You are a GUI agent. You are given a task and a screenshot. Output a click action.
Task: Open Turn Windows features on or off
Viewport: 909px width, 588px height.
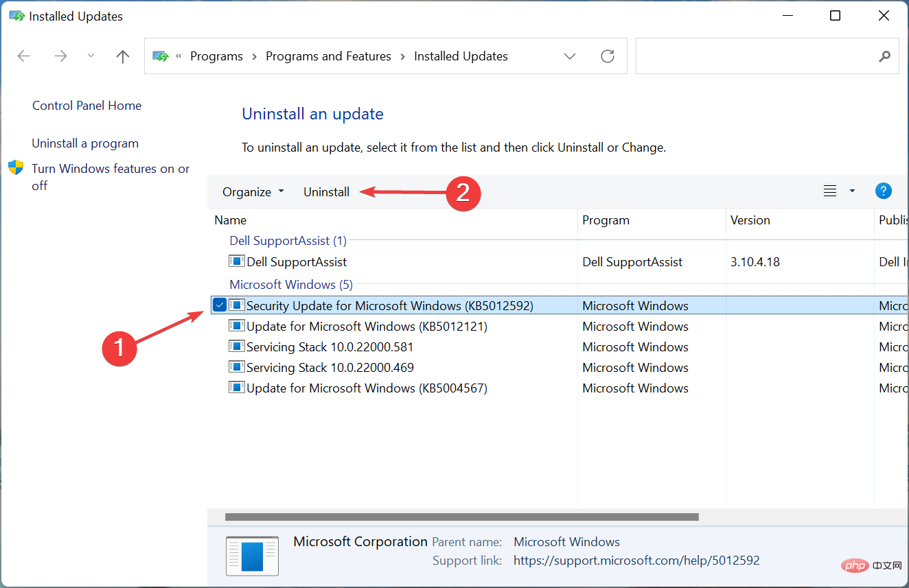[111, 177]
